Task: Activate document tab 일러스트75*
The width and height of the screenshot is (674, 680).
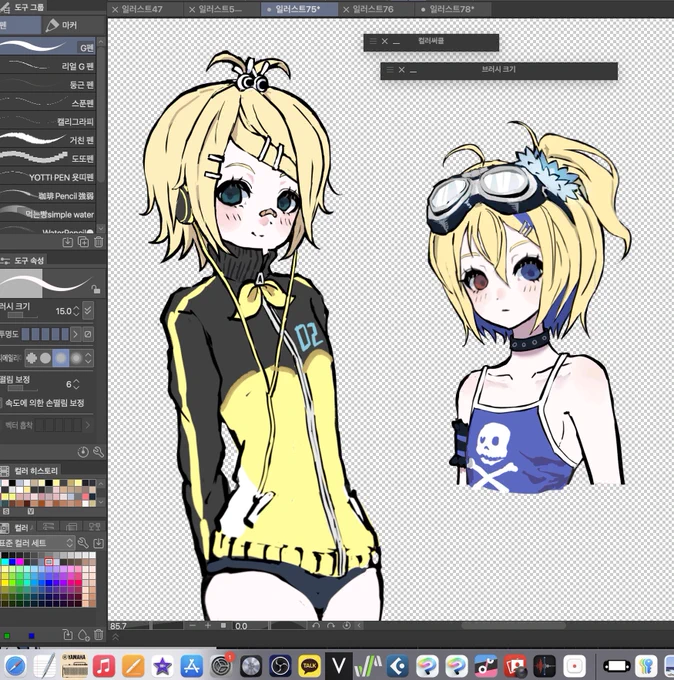Action: click(x=298, y=9)
